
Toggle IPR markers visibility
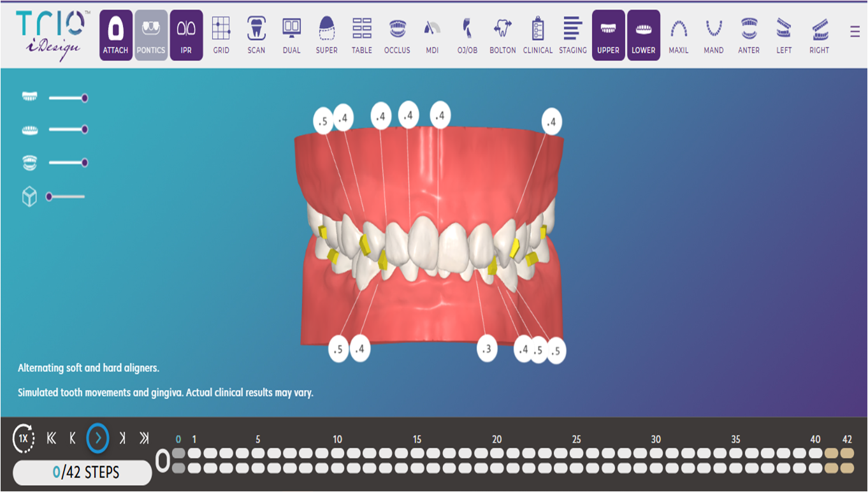(x=186, y=36)
